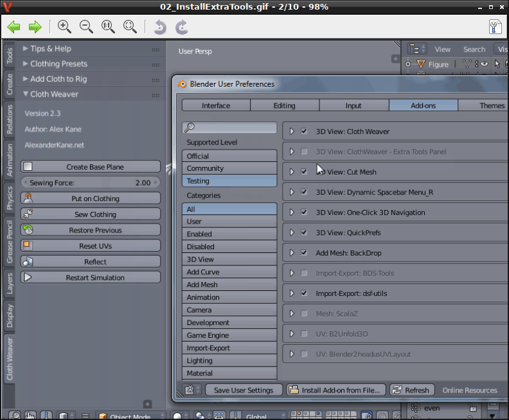Expand the Clothing Presets panel

[25, 64]
